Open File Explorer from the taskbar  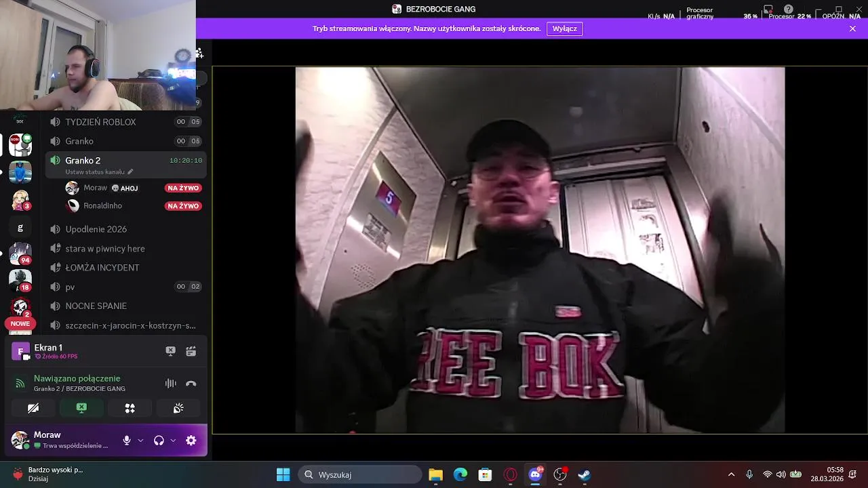pyautogui.click(x=436, y=474)
